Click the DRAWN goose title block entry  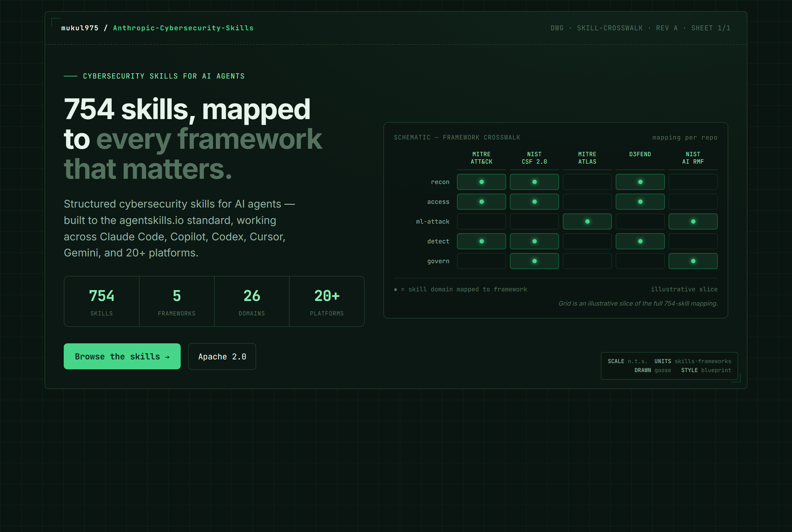point(652,370)
